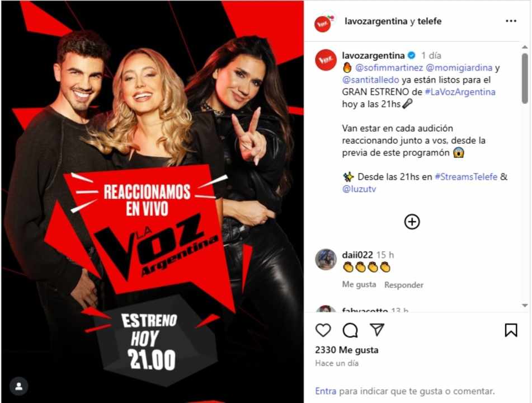Open the three-dot more options menu

pos(511,21)
